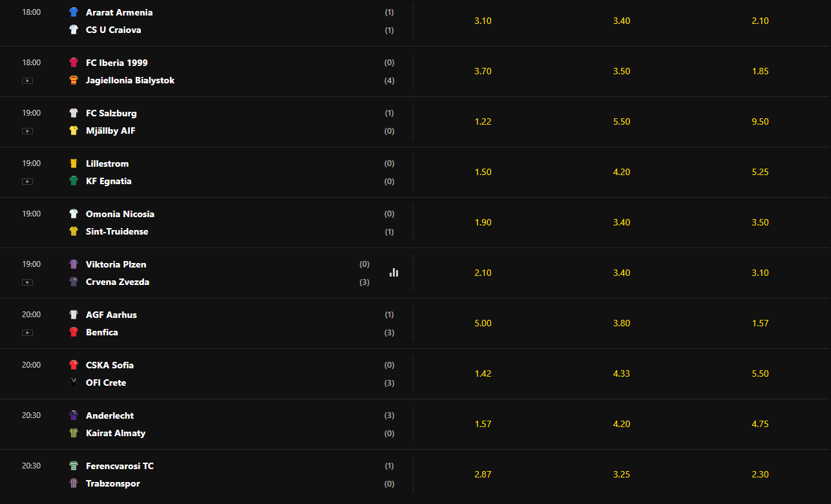Select 1.42 odds for CSKA Sofia
Image resolution: width=831 pixels, height=504 pixels.
(483, 373)
